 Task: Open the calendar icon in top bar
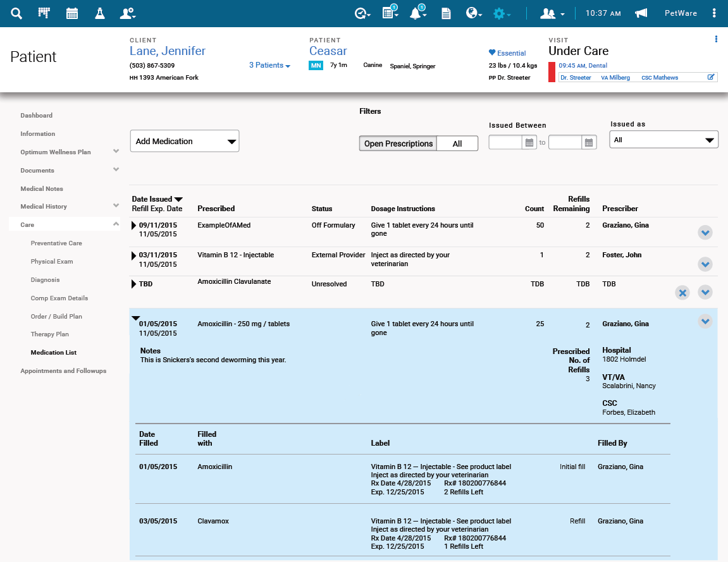[72, 13]
